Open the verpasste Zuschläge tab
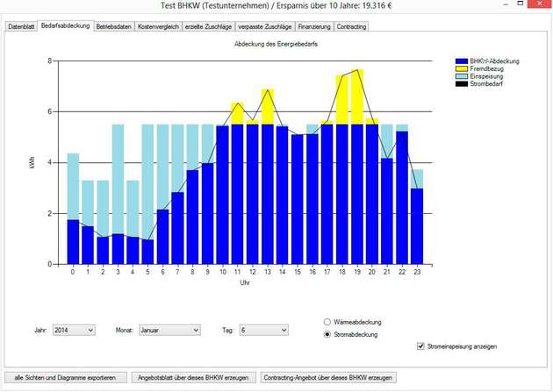Viewport: 553px width, 392px height. [265, 27]
